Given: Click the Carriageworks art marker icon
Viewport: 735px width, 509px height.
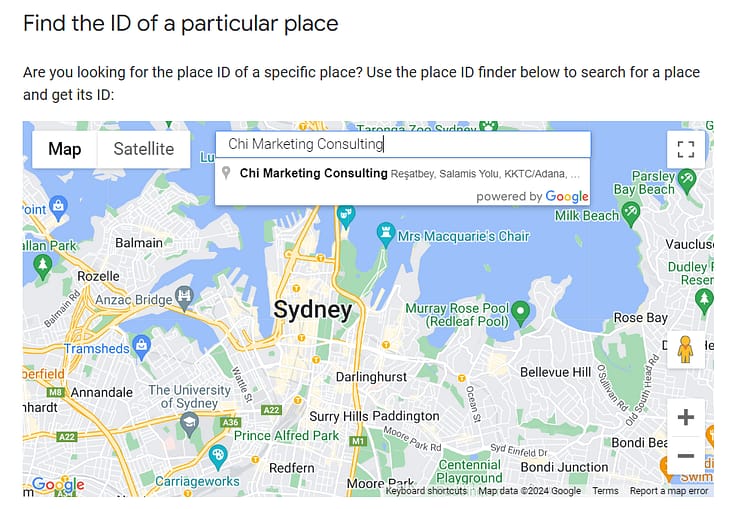Looking at the screenshot, I should (x=218, y=457).
